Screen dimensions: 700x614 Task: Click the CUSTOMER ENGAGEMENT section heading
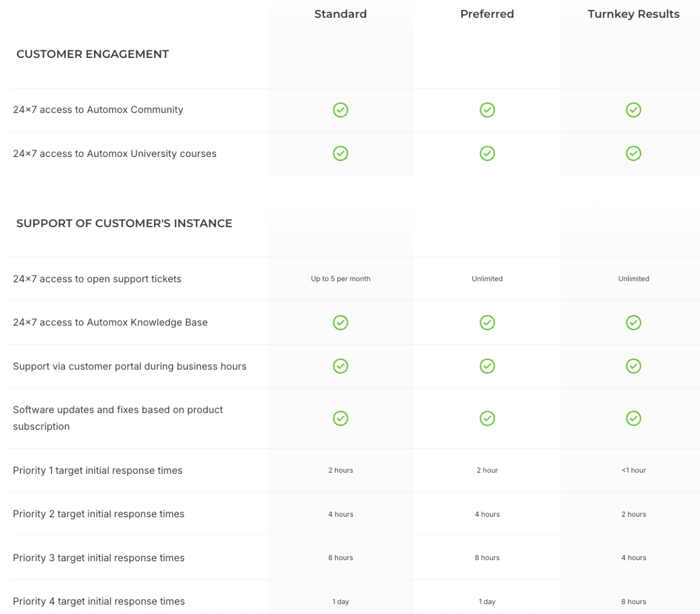click(93, 54)
